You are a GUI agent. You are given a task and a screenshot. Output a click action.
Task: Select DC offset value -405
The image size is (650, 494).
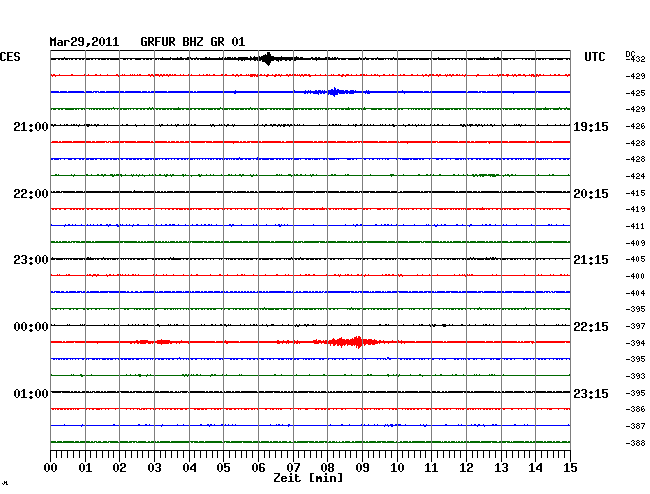pyautogui.click(x=635, y=259)
